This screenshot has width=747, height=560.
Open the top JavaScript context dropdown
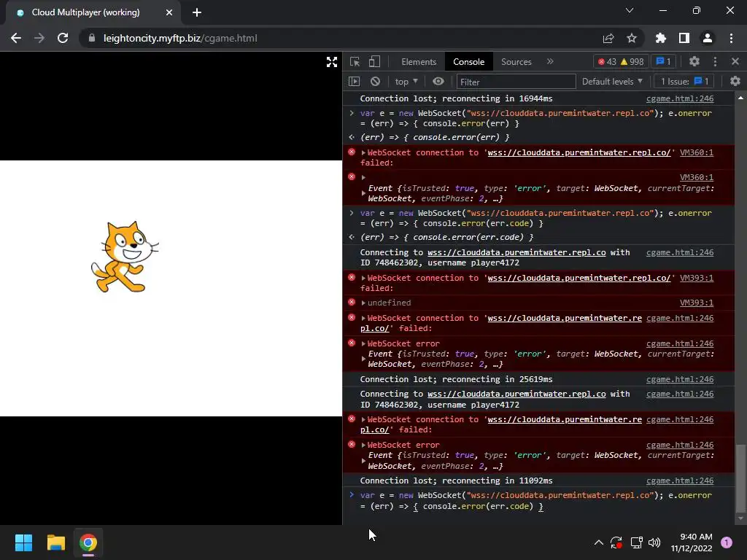[406, 82]
